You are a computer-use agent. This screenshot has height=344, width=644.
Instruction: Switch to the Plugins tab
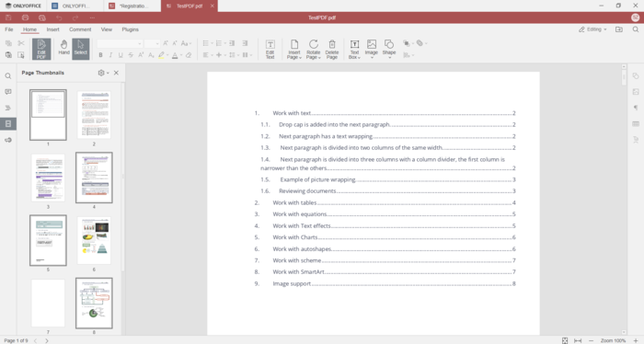131,29
